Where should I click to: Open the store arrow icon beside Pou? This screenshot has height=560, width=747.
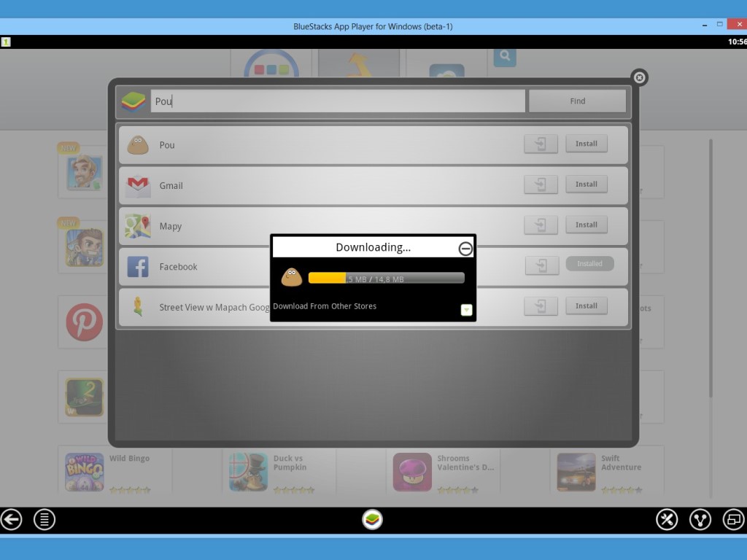pos(541,144)
